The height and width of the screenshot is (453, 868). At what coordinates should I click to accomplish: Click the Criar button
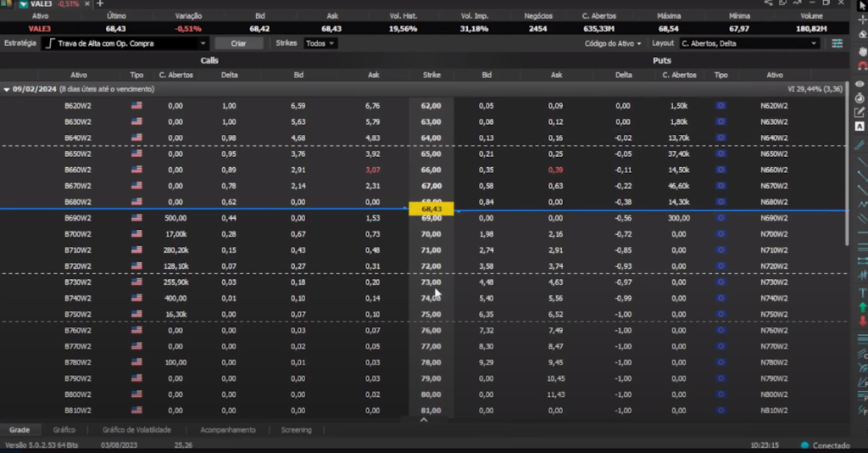(x=238, y=43)
